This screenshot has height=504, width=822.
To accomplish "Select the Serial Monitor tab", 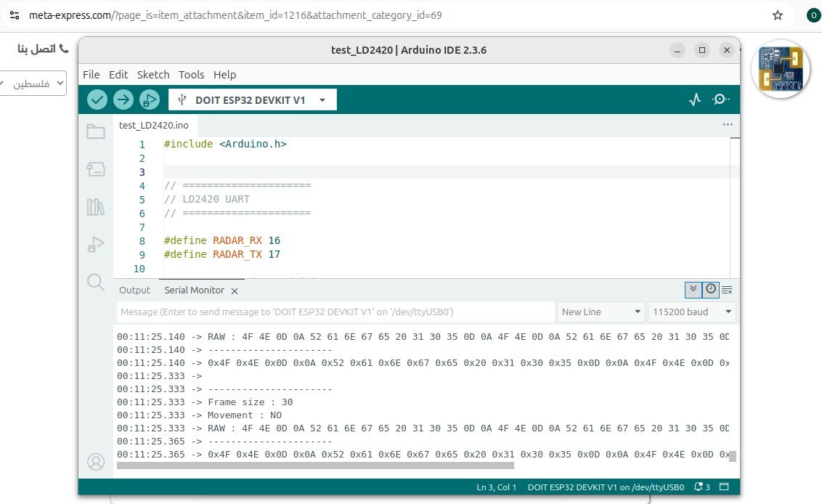I will (x=194, y=290).
